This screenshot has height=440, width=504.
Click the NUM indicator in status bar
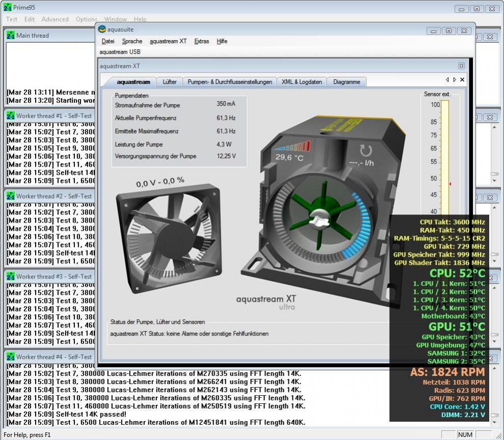click(x=465, y=434)
